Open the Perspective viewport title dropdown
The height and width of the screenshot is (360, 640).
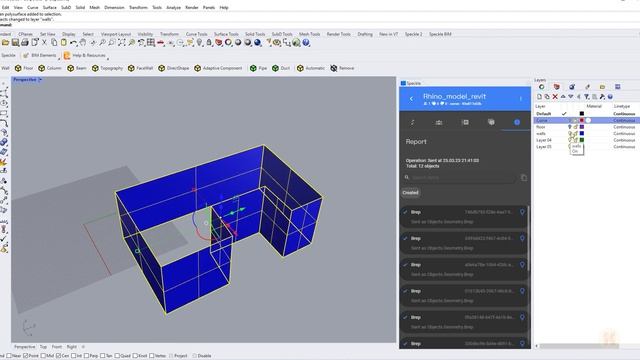[x=40, y=80]
